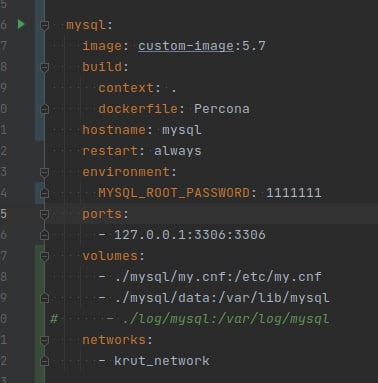
Task: Click the dockerfile key
Action: 138,109
